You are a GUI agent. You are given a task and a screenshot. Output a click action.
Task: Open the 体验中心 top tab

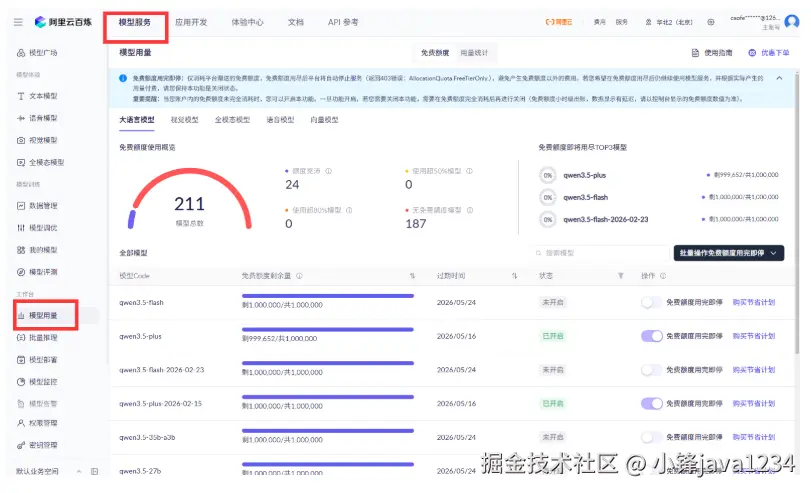247,22
